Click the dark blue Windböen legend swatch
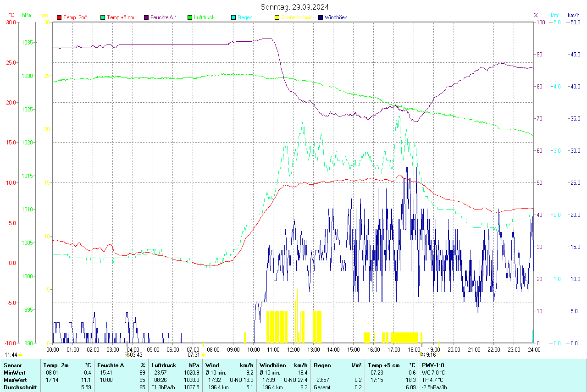587x392 pixels. (321, 17)
